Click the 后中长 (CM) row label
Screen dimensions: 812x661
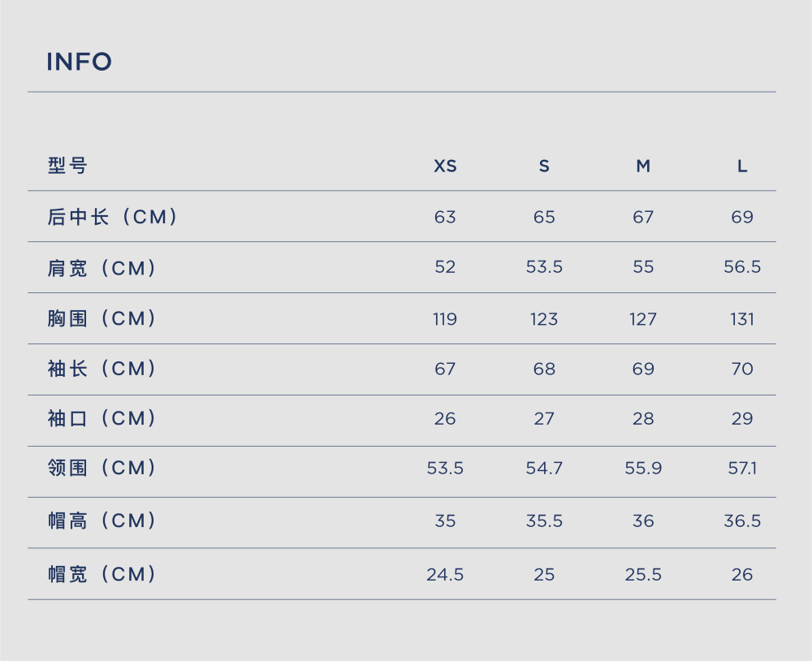pos(112,217)
